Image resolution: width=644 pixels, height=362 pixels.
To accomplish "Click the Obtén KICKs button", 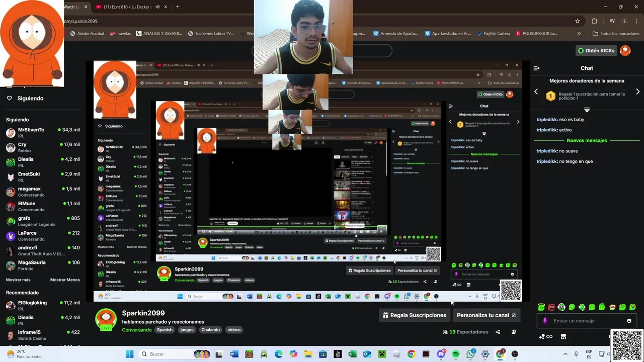I will pyautogui.click(x=596, y=50).
